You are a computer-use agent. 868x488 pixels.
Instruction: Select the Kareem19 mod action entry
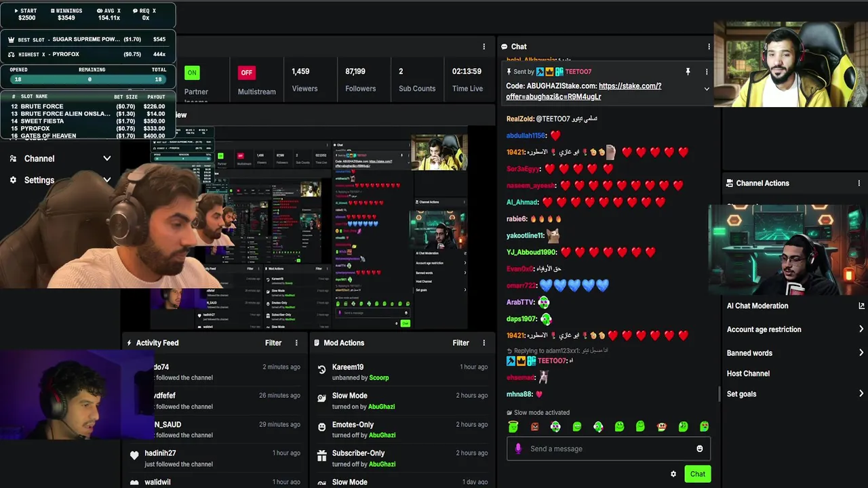pos(403,372)
